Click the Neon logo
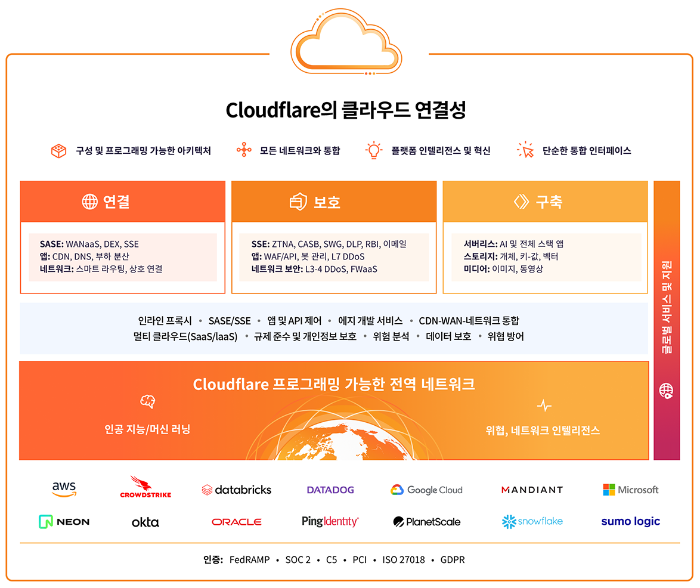 64,521
